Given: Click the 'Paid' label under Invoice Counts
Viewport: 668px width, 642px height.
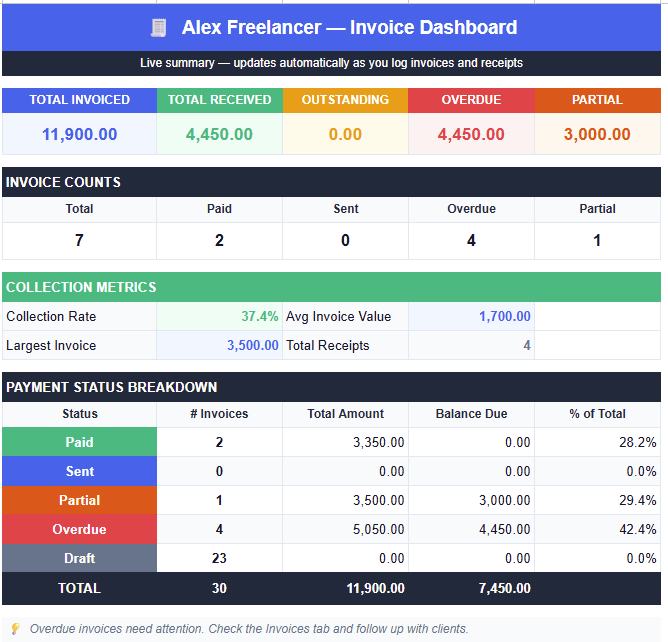Looking at the screenshot, I should point(219,209).
